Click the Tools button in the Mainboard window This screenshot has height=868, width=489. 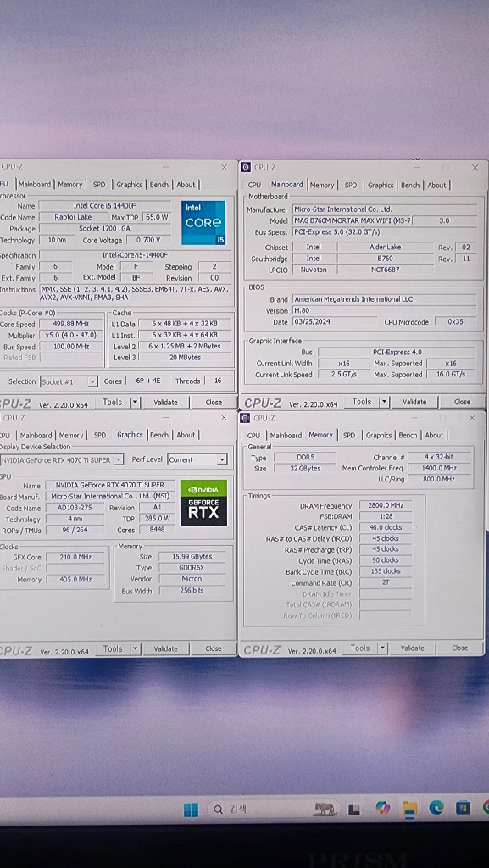point(362,402)
